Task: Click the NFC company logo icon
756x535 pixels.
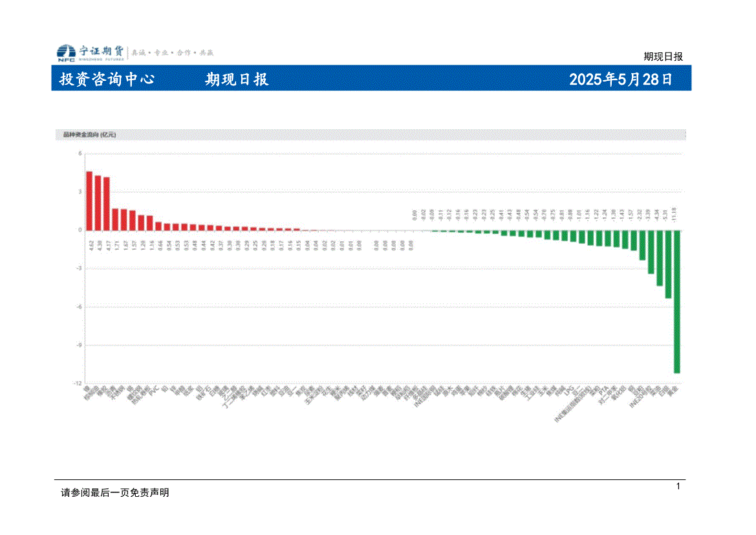Action: tap(65, 52)
